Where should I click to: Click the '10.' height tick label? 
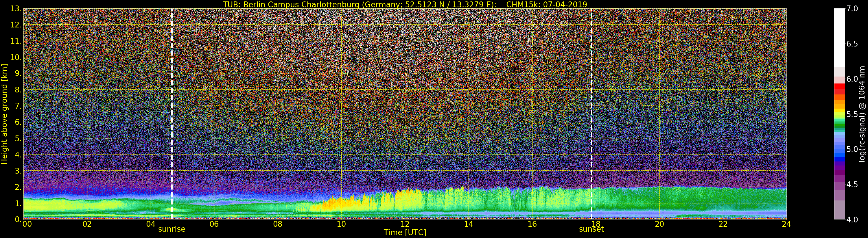[16, 57]
